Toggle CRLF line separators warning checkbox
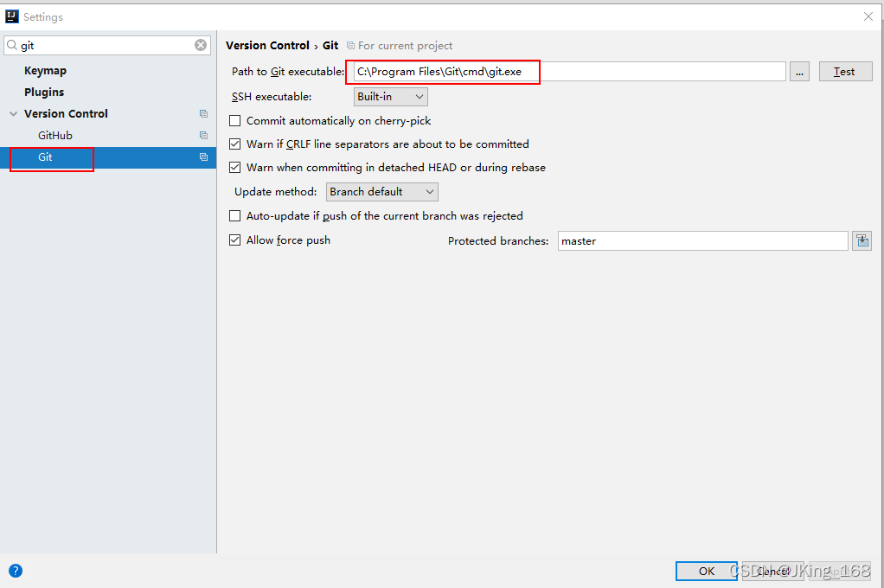 [235, 144]
